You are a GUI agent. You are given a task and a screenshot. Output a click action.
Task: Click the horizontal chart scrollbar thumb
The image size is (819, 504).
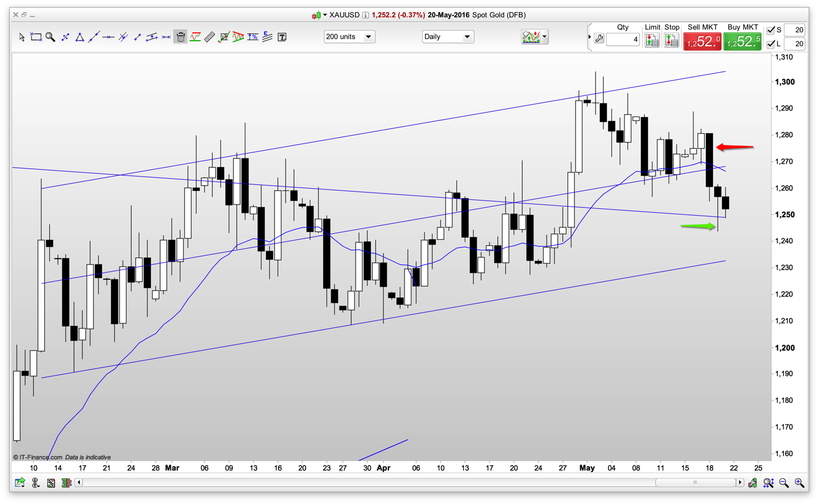(695, 482)
